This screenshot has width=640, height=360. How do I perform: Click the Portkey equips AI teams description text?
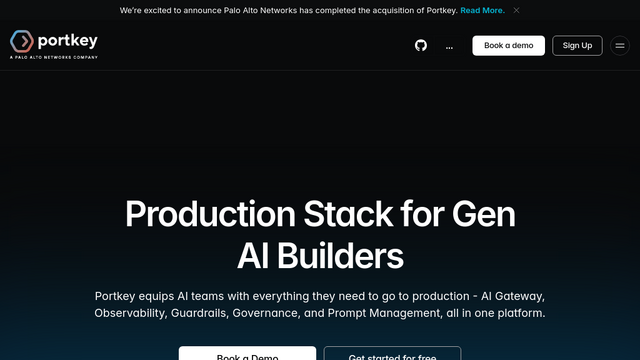pyautogui.click(x=320, y=304)
